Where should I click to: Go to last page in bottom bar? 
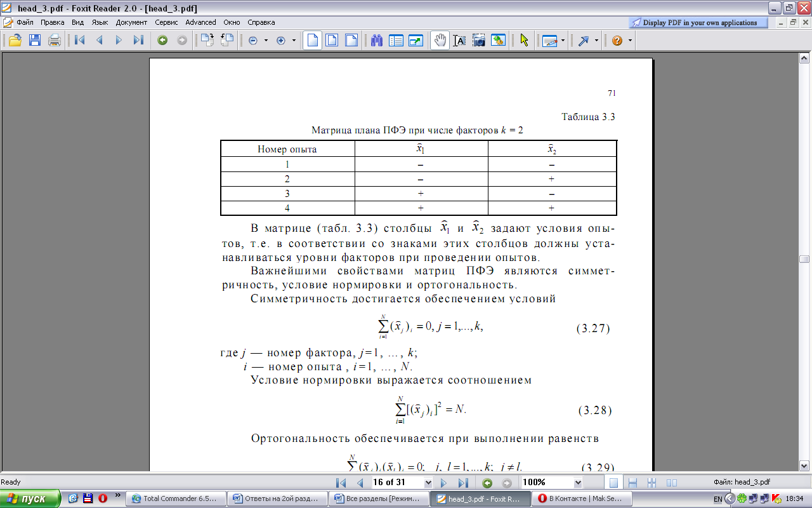click(463, 483)
